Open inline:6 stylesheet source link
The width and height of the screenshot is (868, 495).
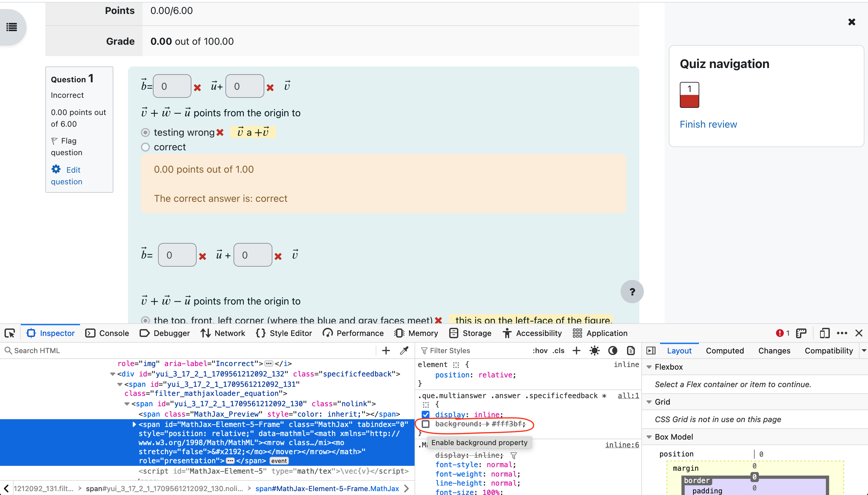click(x=622, y=445)
